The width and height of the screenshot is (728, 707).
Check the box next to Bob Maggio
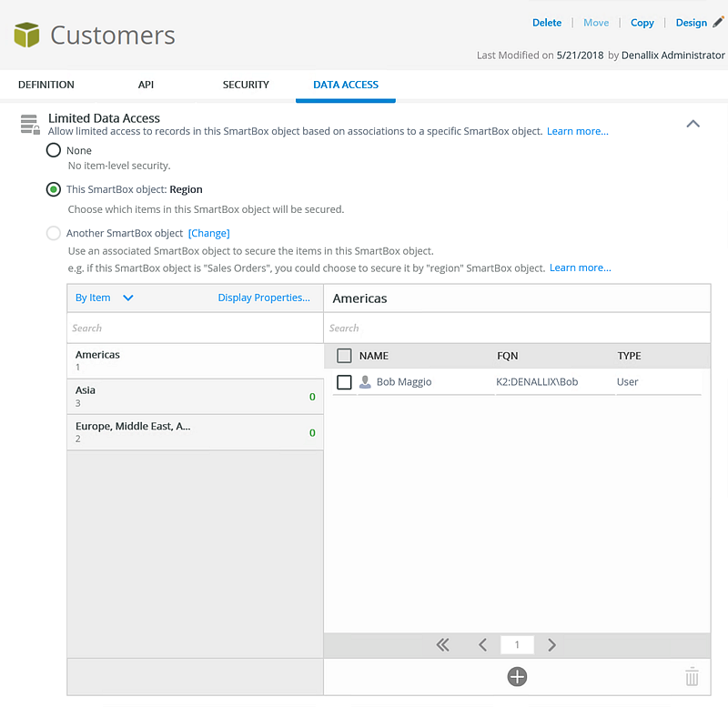point(344,382)
